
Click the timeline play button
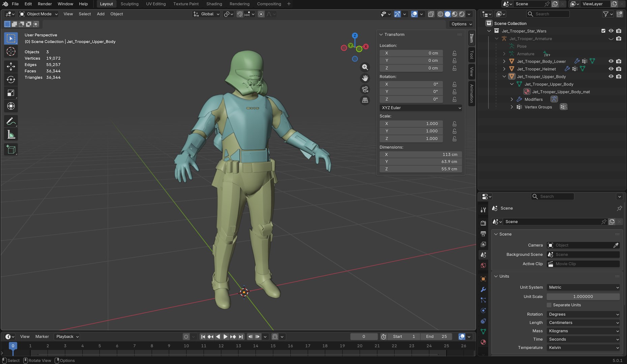pos(225,337)
